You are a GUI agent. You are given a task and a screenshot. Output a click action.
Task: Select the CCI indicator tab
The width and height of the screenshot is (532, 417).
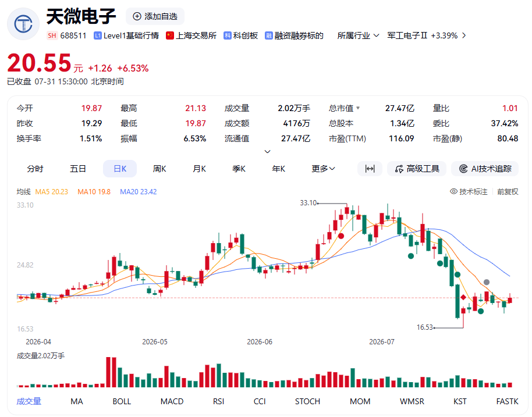[x=260, y=401]
